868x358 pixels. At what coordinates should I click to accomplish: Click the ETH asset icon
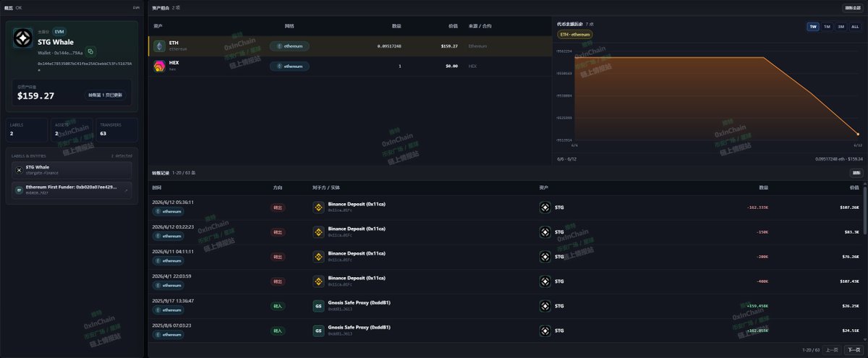159,46
